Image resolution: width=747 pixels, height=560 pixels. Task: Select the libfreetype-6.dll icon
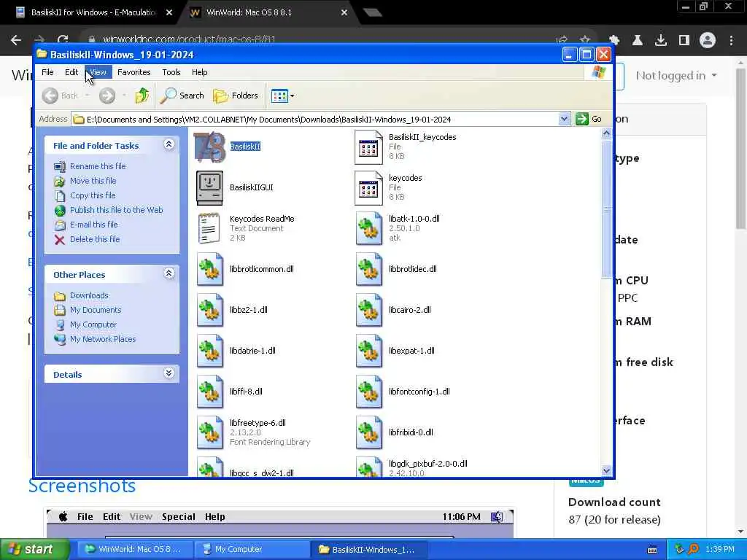coord(209,433)
